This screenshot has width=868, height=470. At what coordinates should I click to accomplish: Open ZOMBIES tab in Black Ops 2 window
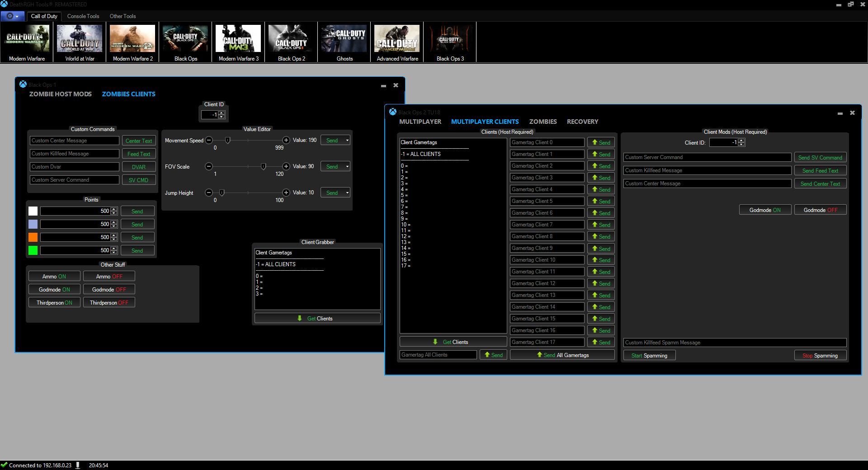[543, 122]
